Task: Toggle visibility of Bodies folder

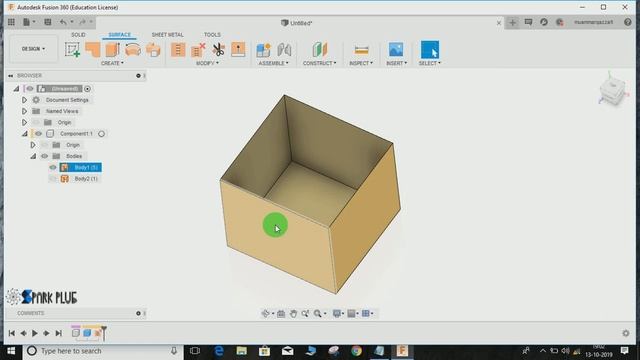Action: pyautogui.click(x=44, y=156)
